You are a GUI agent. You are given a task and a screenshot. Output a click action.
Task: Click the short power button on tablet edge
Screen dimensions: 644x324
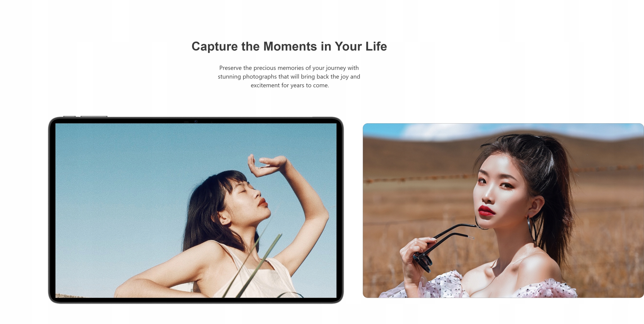pos(69,116)
